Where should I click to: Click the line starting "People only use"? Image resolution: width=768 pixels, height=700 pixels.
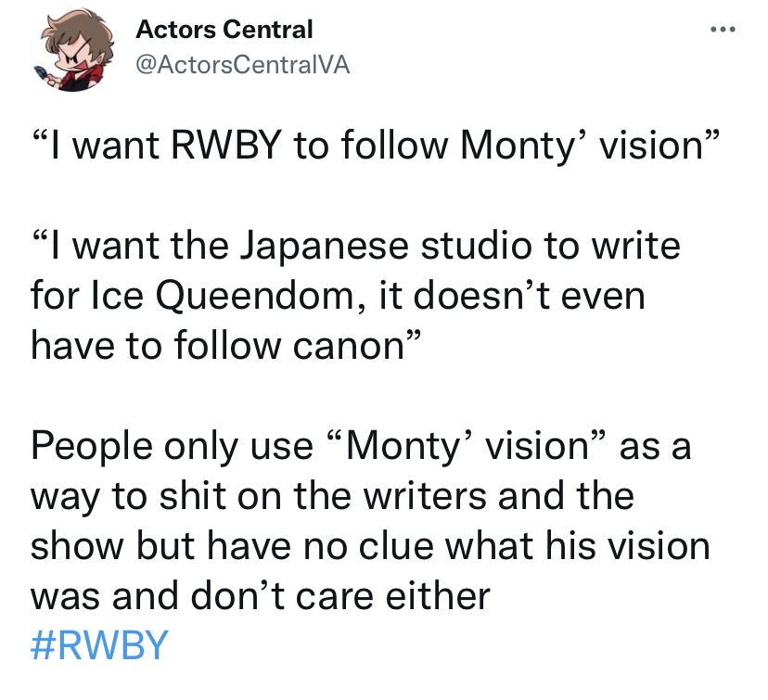click(x=361, y=446)
